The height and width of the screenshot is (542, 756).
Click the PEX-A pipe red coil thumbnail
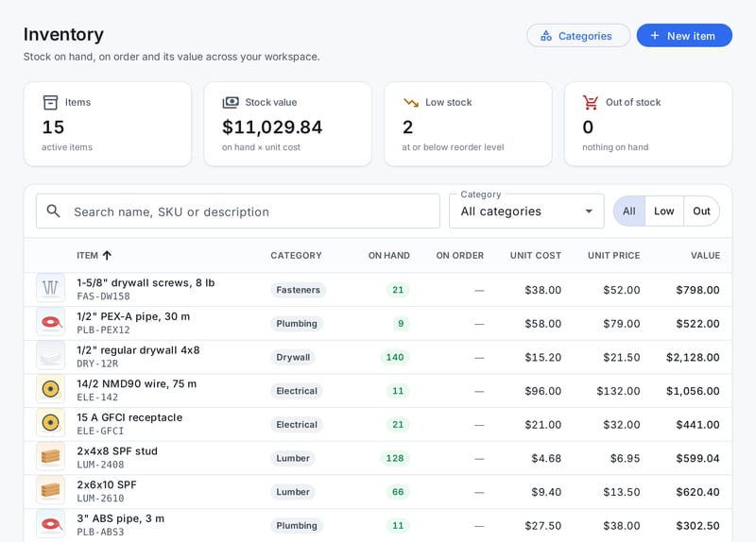click(51, 321)
